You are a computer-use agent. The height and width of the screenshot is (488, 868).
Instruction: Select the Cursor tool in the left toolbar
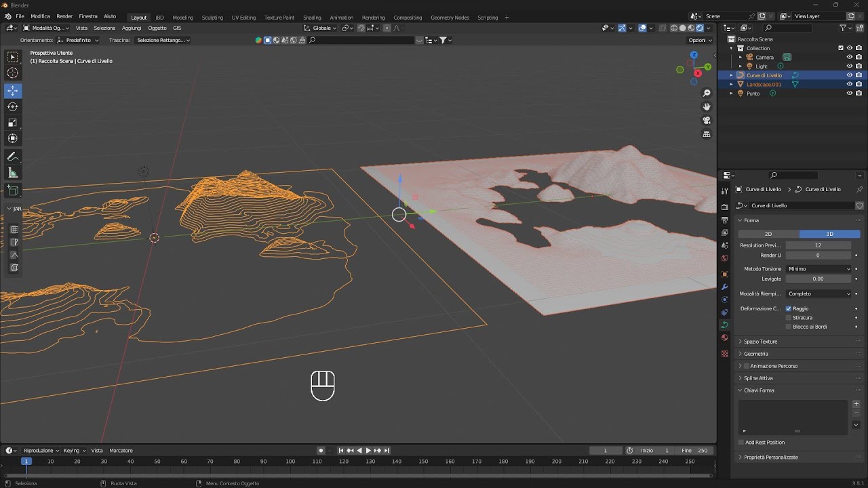tap(13, 73)
